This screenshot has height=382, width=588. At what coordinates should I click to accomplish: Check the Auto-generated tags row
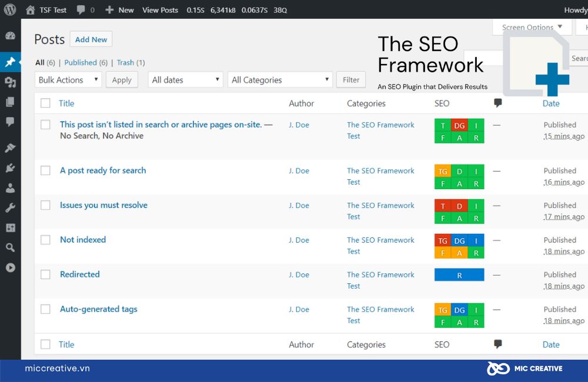[x=45, y=309]
